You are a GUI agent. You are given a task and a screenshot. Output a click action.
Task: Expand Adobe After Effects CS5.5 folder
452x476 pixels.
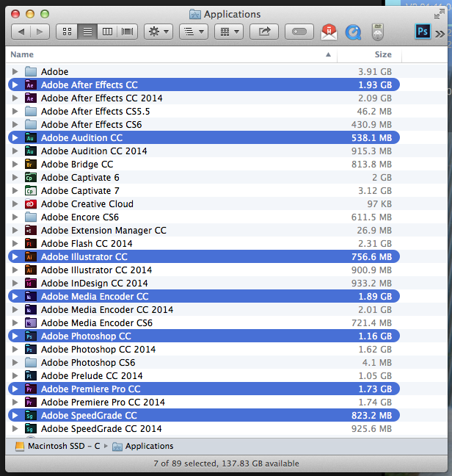click(x=15, y=112)
